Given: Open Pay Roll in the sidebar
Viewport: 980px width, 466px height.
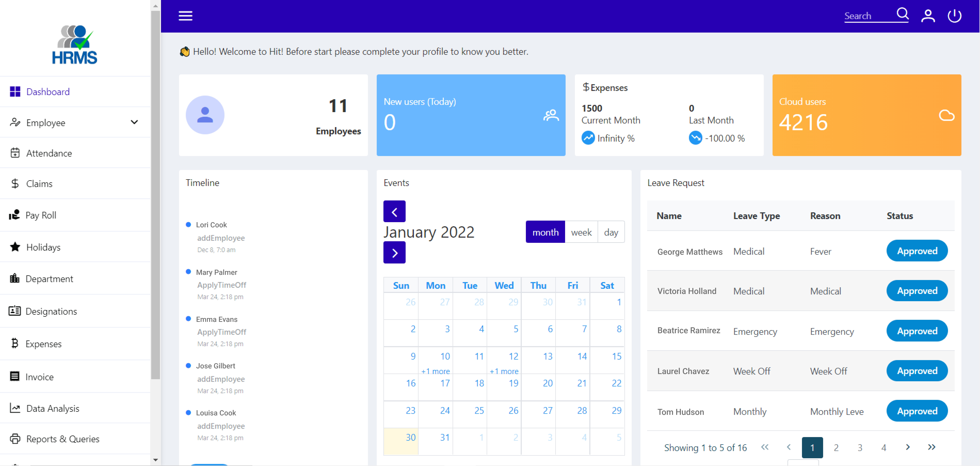Looking at the screenshot, I should pos(41,215).
